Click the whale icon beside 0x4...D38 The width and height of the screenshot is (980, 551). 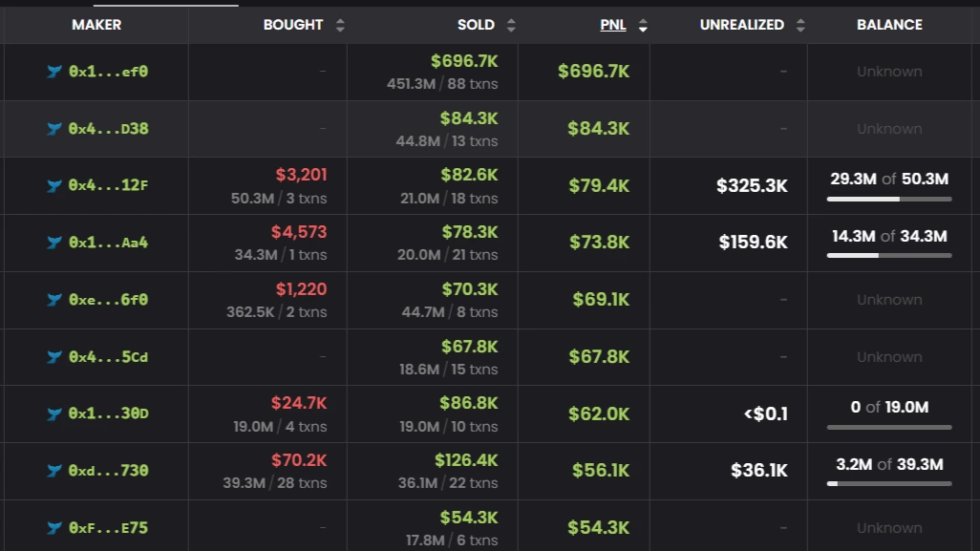54,129
